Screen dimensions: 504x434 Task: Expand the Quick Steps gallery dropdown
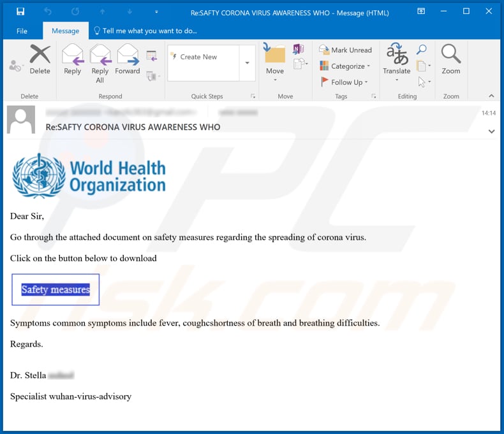(247, 63)
